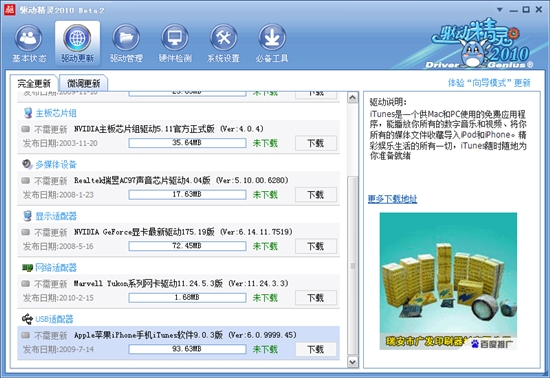Open 硬件检测 monitor icon
This screenshot has height=378, width=550.
click(175, 37)
